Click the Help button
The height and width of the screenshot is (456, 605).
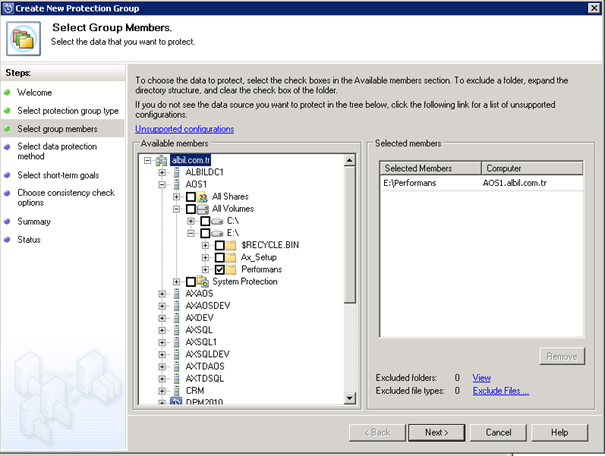[559, 432]
